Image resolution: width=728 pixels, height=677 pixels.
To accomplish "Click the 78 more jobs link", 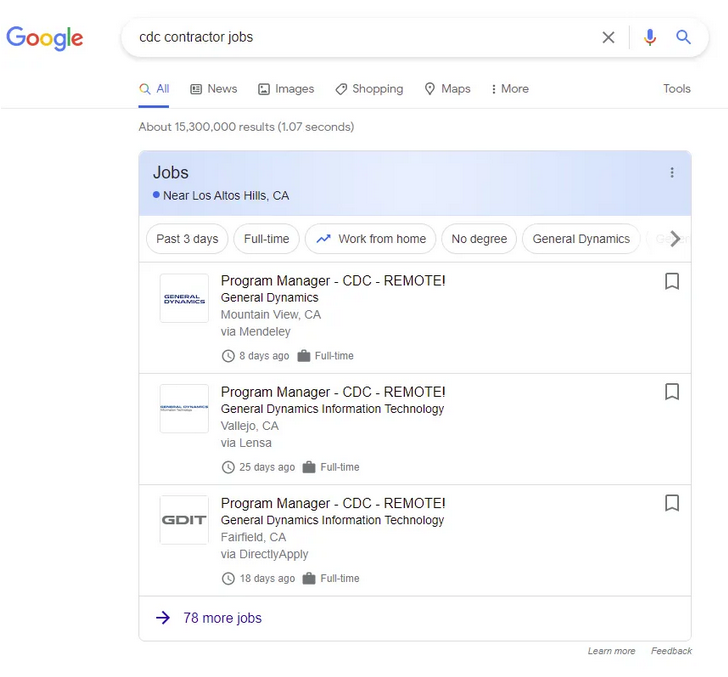I will [222, 618].
